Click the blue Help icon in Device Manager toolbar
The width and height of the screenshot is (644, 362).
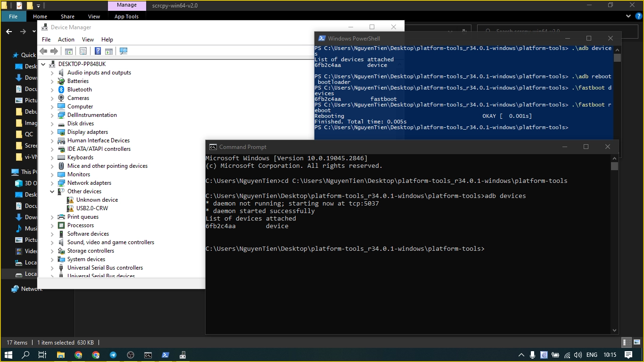[98, 51]
